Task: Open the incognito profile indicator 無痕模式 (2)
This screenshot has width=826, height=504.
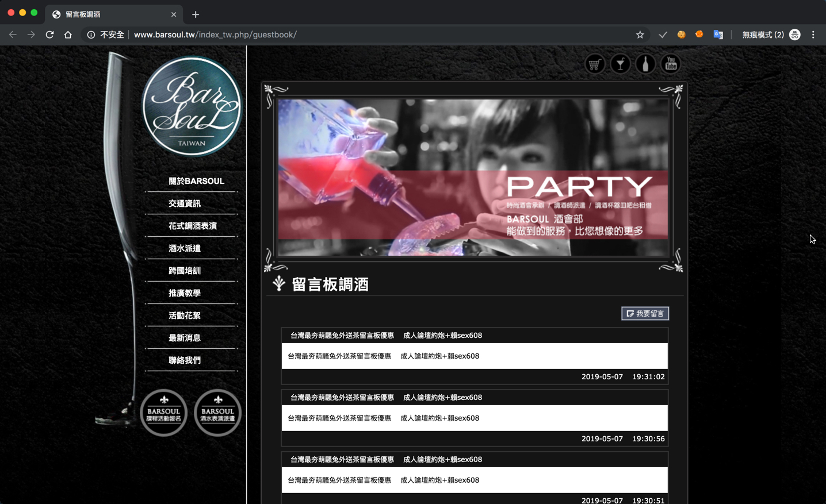Action: tap(771, 34)
